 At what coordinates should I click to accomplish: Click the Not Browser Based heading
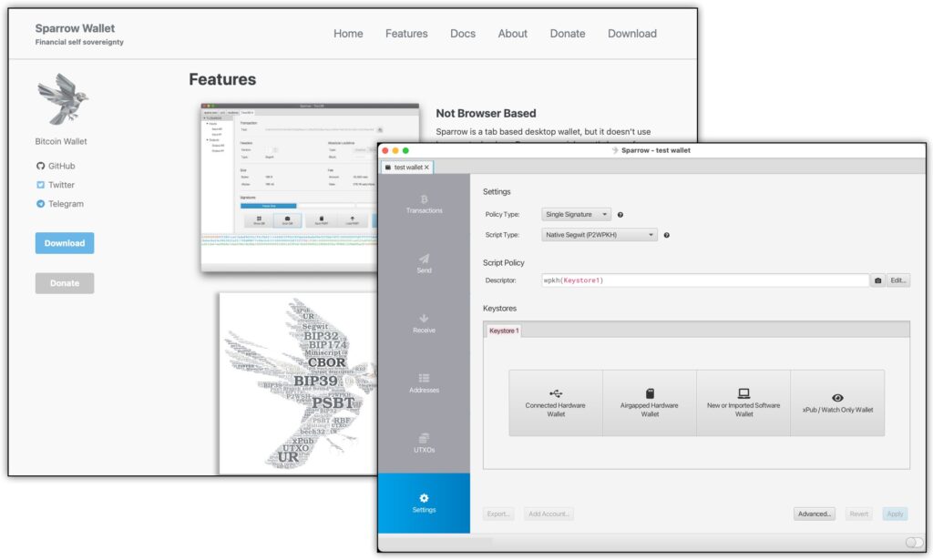(486, 114)
